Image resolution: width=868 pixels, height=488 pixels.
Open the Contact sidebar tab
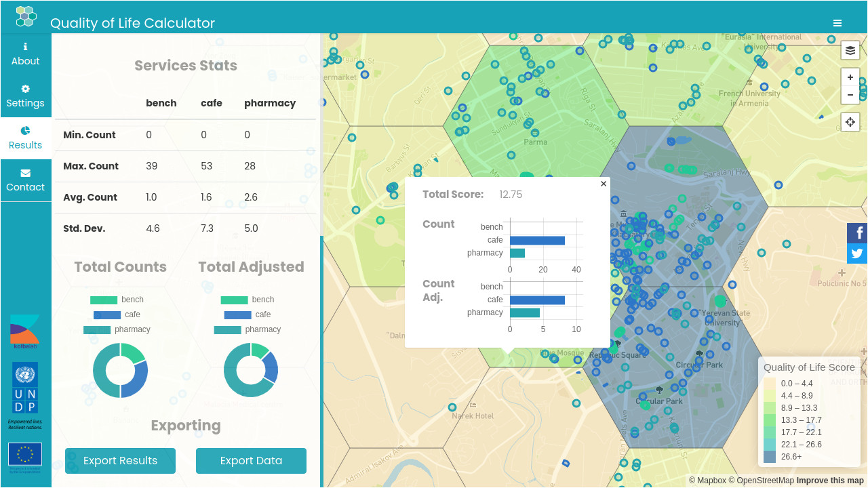[26, 180]
